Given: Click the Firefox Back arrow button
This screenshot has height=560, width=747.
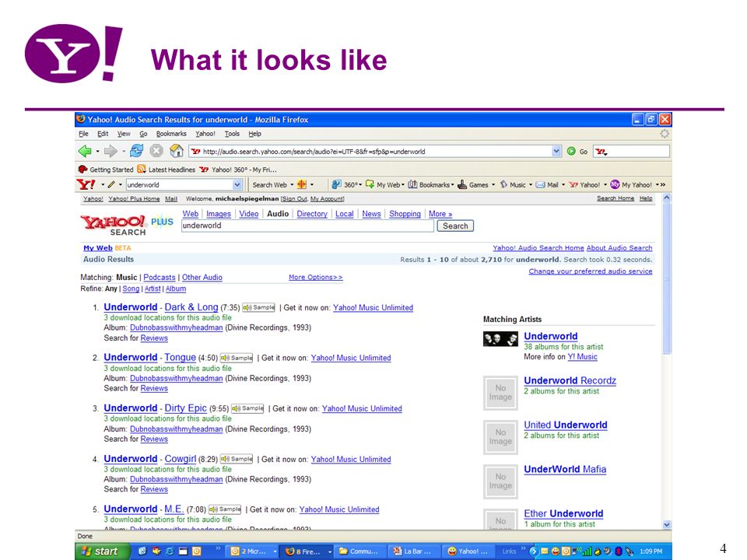Looking at the screenshot, I should [x=86, y=152].
